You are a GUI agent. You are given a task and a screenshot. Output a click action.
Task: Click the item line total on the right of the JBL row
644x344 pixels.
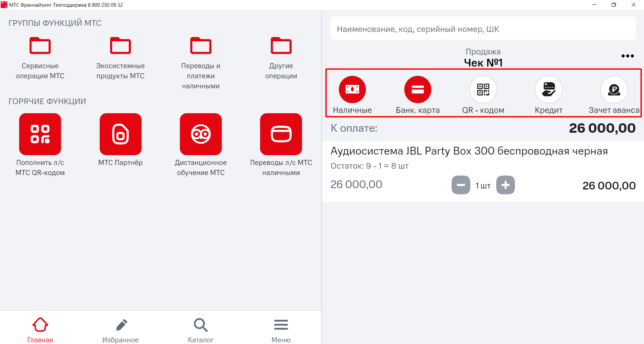609,185
